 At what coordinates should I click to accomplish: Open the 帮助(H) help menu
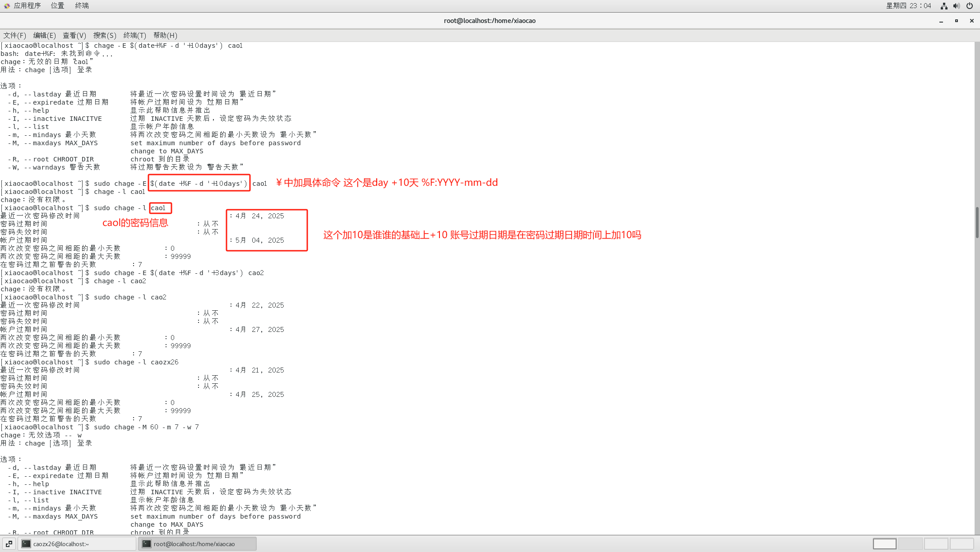165,35
